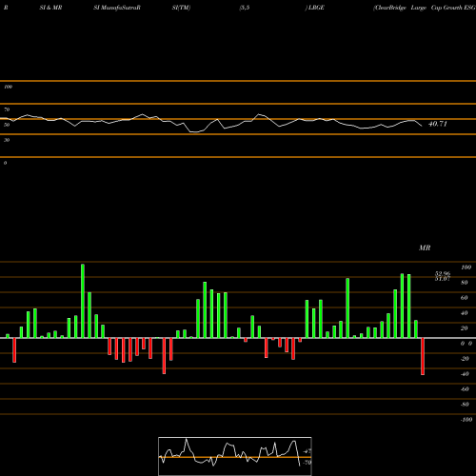Click the end point of the RSI line
This screenshot has height=476, width=476.
click(x=422, y=127)
